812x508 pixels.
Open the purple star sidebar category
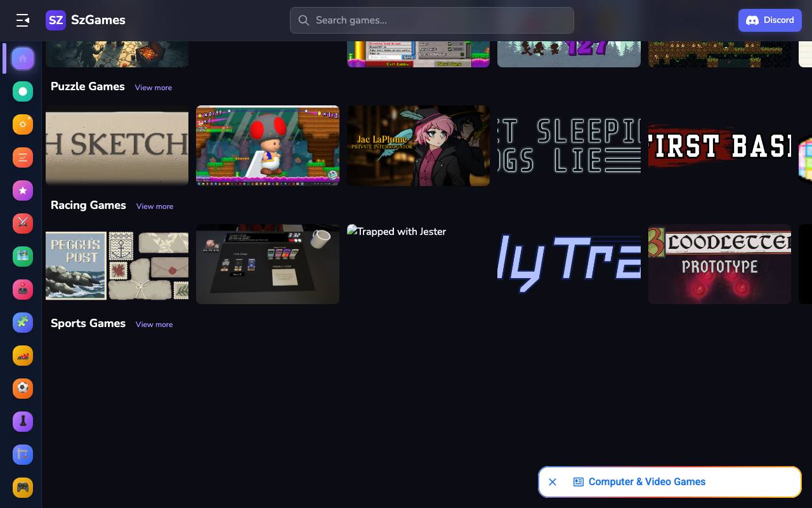pos(23,190)
